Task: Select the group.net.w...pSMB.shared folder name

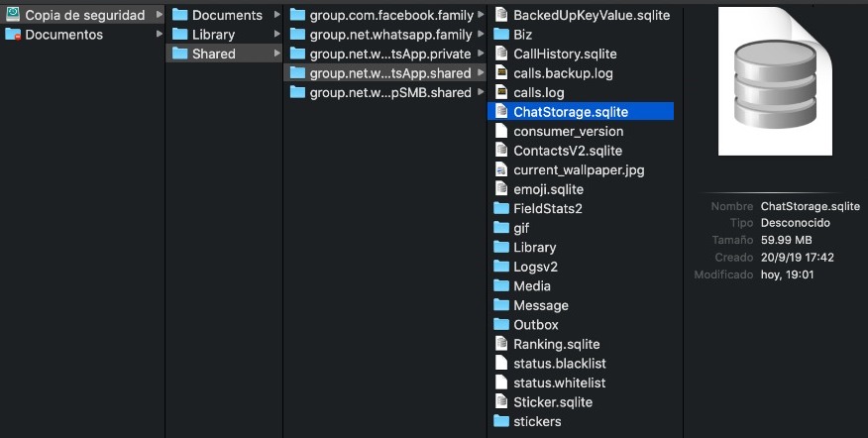Action: 390,92
